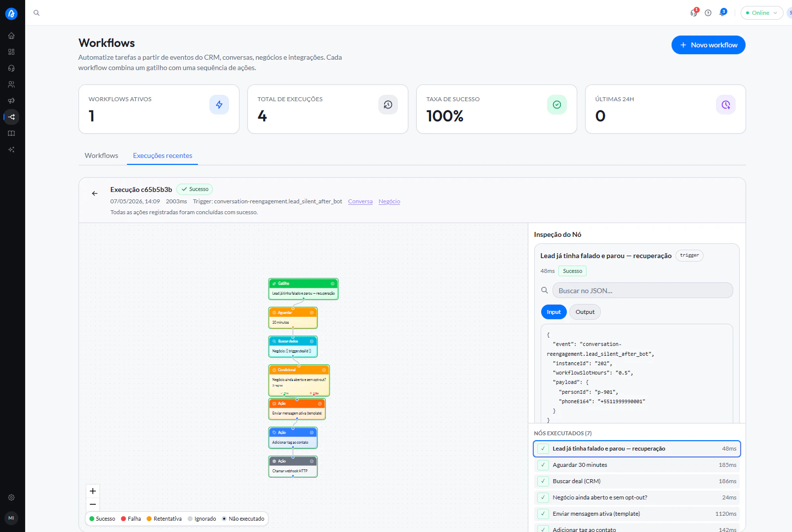Open the Negócio link

point(389,201)
